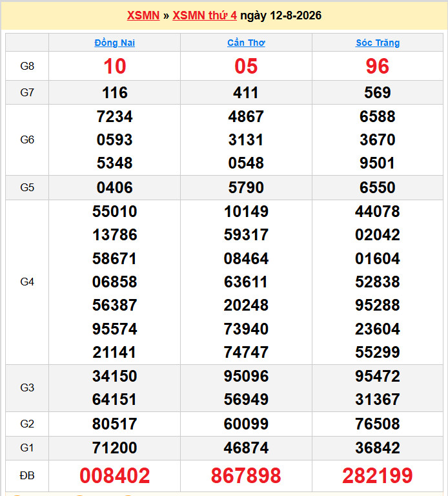Select G6 number 9501
Viewport: 448px width, 496px height.
coord(378,163)
